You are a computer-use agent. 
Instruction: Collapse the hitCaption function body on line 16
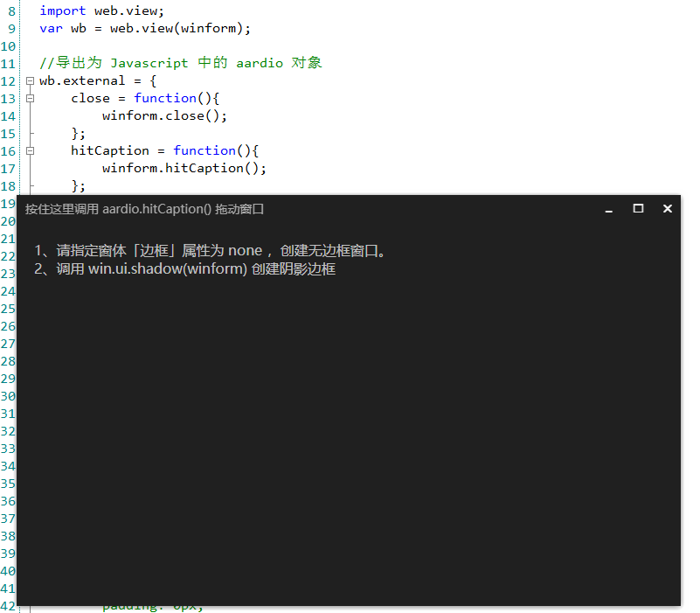point(29,150)
